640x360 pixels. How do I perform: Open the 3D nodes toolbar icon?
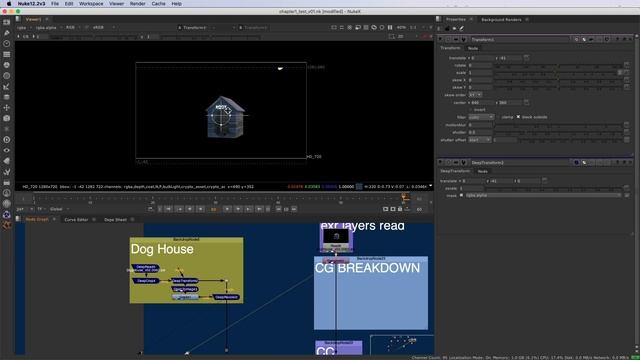click(x=7, y=118)
